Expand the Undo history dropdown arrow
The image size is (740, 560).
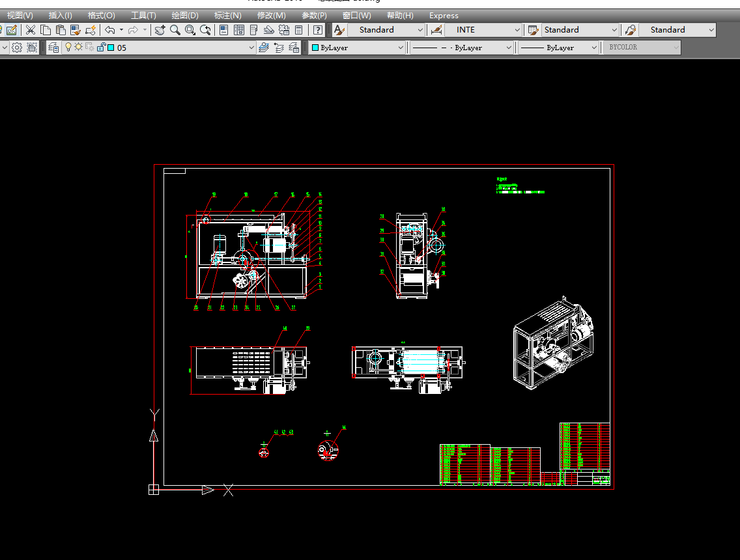pos(121,30)
